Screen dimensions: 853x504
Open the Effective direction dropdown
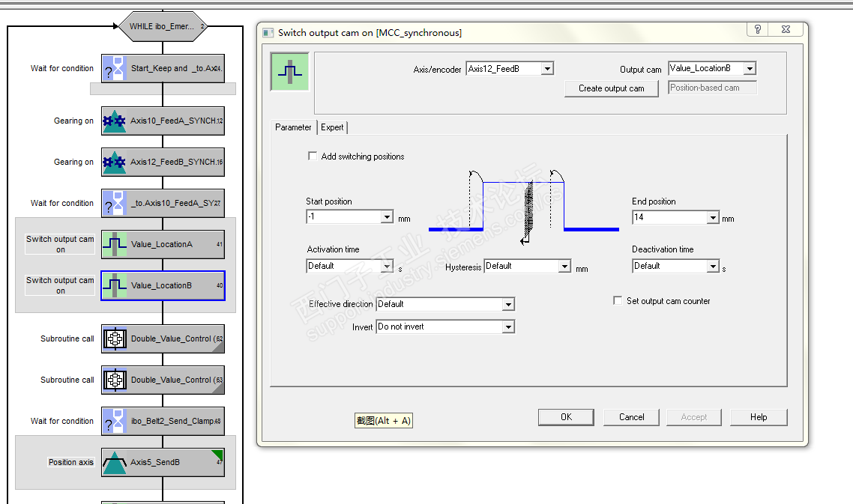(x=508, y=304)
